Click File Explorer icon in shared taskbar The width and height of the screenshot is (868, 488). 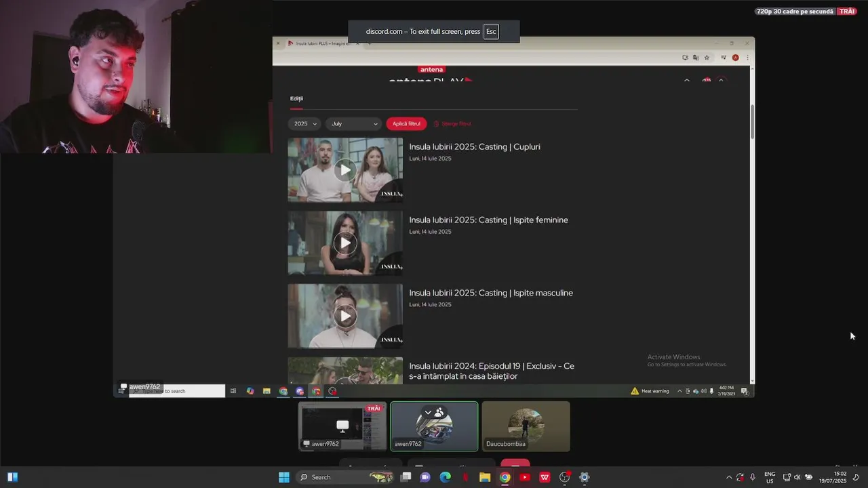click(x=267, y=391)
